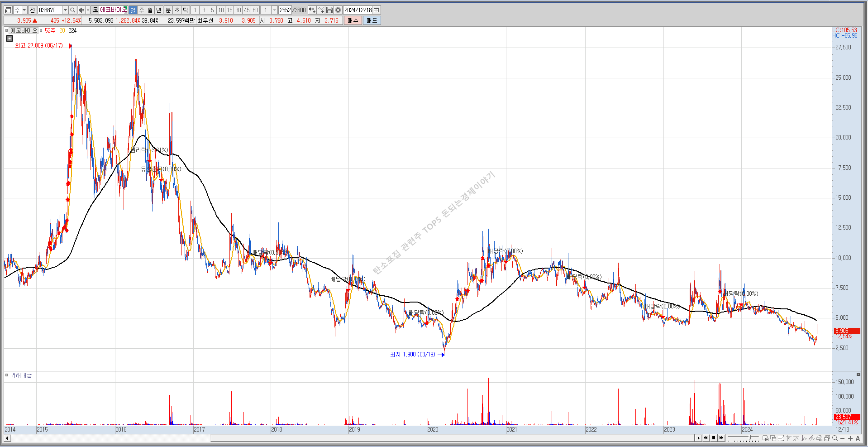Click the 전 button in top toolbar

32,10
